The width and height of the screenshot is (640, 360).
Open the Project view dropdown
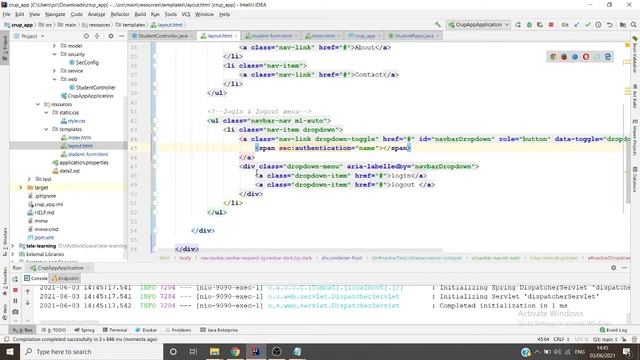[29, 36]
